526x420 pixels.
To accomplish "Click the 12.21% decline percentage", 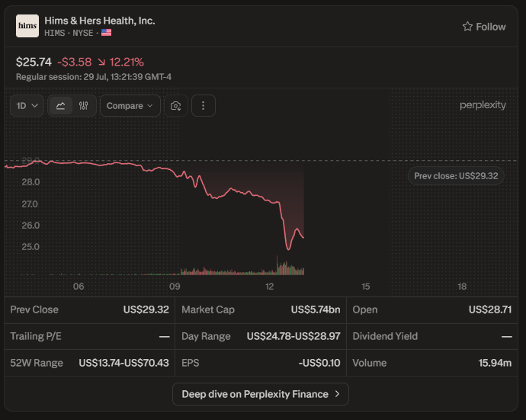I will (127, 62).
